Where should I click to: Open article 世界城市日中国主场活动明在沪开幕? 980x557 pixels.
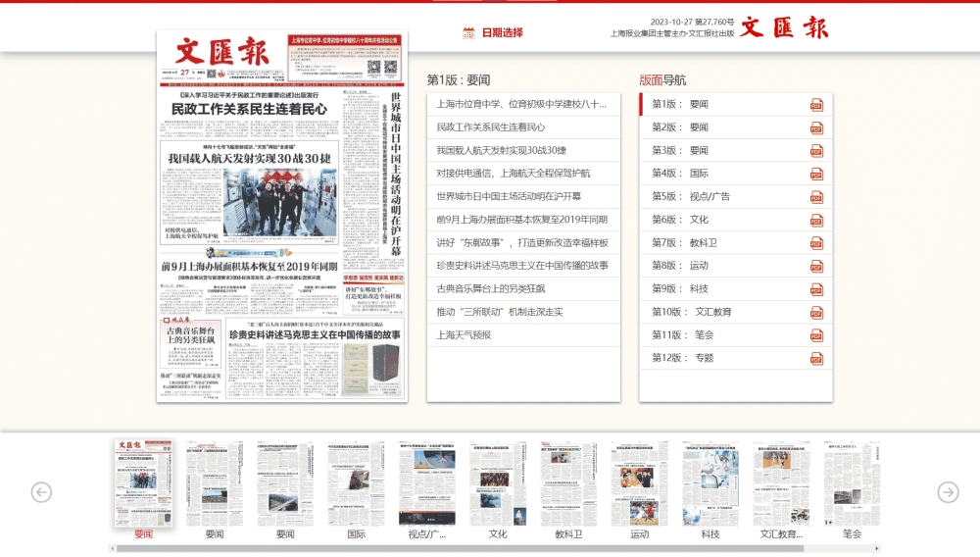pos(509,196)
